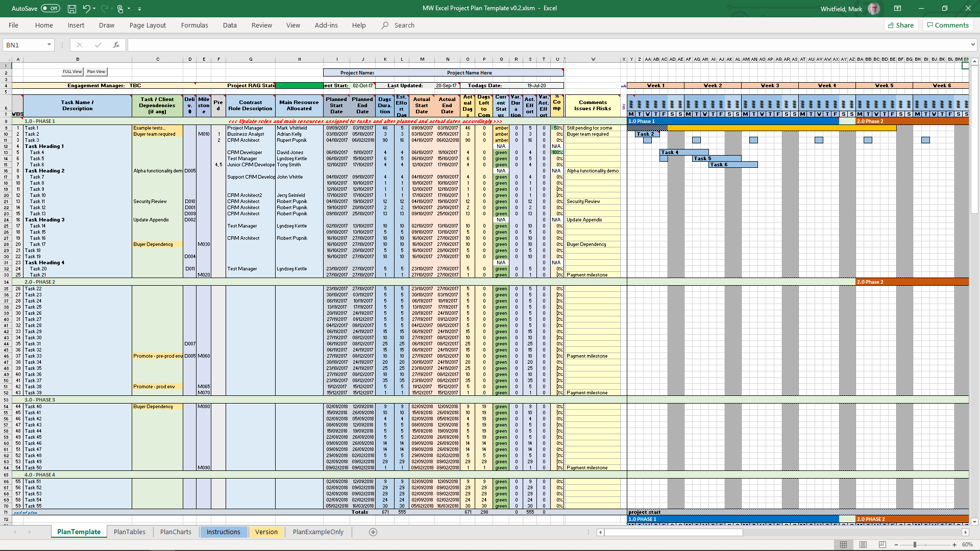980x551 pixels.
Task: Click the Touch/Mouse Mode hand icon
Action: [x=120, y=9]
